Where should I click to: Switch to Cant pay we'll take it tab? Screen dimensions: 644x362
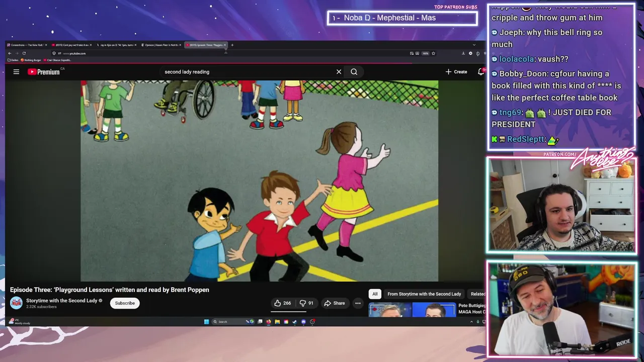pos(70,45)
